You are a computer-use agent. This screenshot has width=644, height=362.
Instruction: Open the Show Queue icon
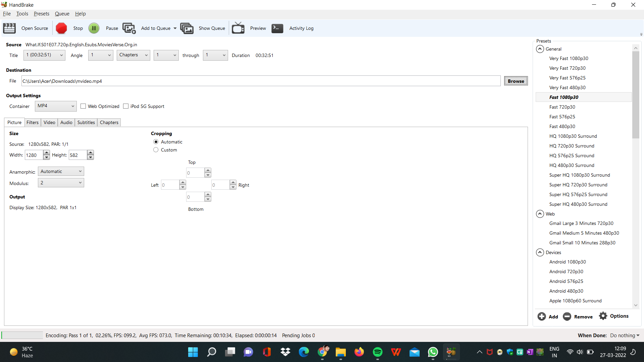tap(187, 28)
